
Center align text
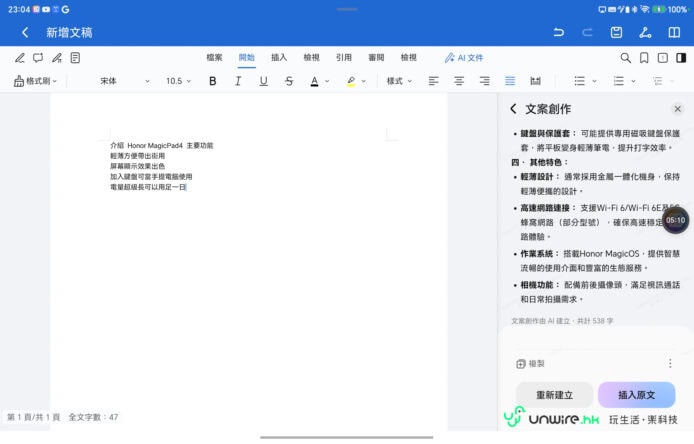[x=459, y=81]
